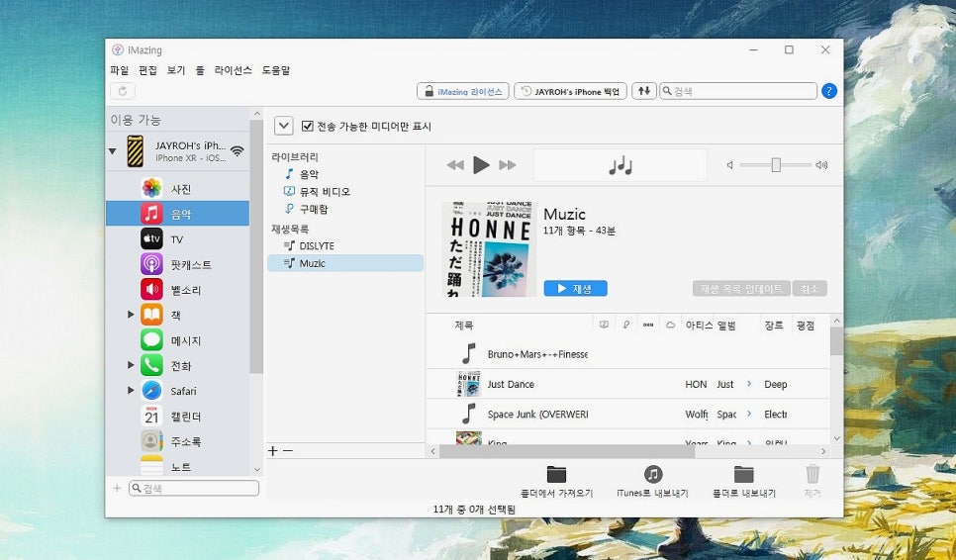Expand the Books (책) tree item

click(131, 315)
